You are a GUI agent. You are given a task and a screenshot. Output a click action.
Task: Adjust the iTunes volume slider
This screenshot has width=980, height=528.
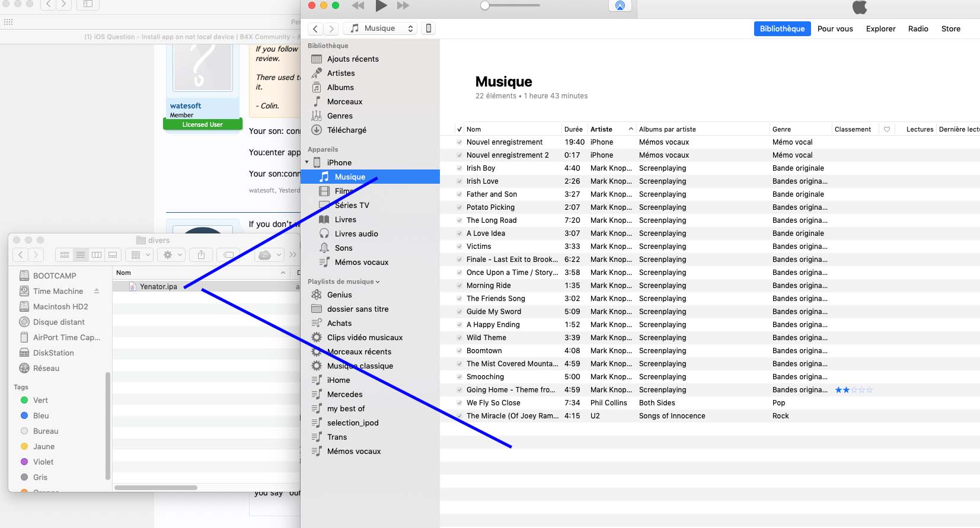pos(510,5)
